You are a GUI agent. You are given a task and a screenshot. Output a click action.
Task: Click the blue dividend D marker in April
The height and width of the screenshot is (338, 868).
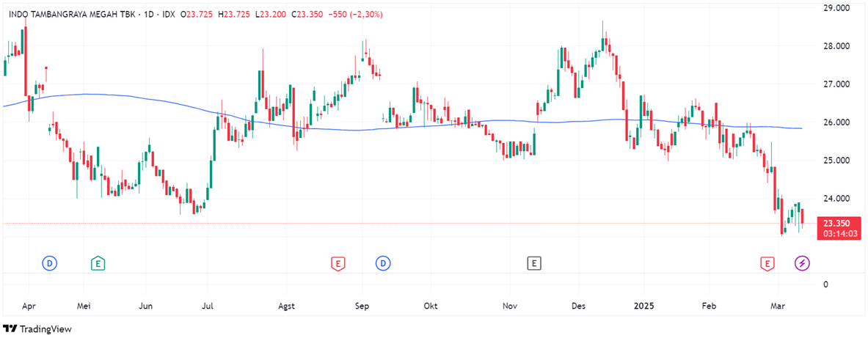[50, 264]
